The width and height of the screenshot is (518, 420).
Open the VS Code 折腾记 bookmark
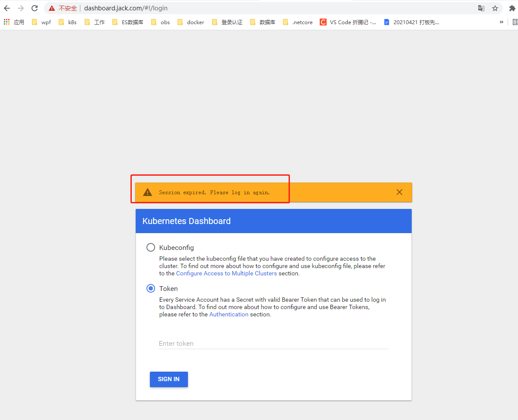click(x=348, y=22)
